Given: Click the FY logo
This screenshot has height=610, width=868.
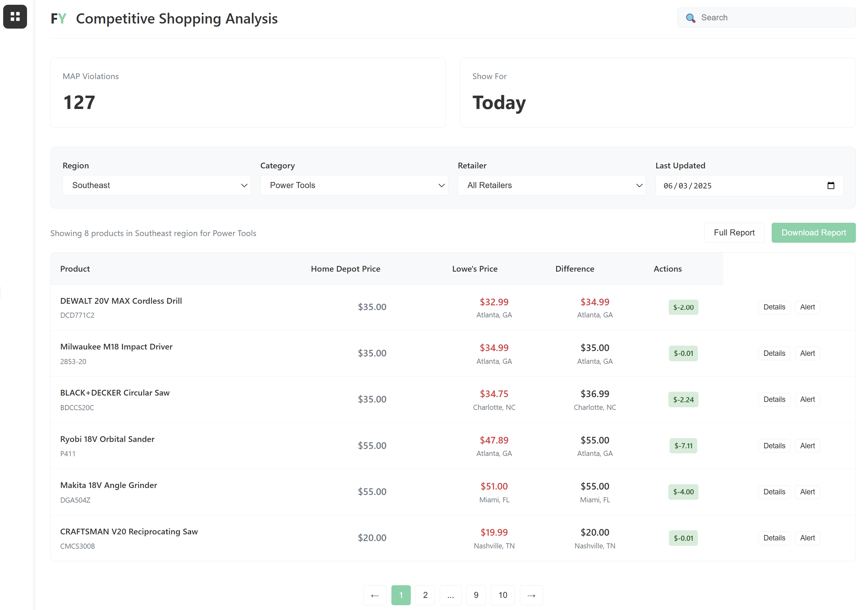Looking at the screenshot, I should coord(59,18).
